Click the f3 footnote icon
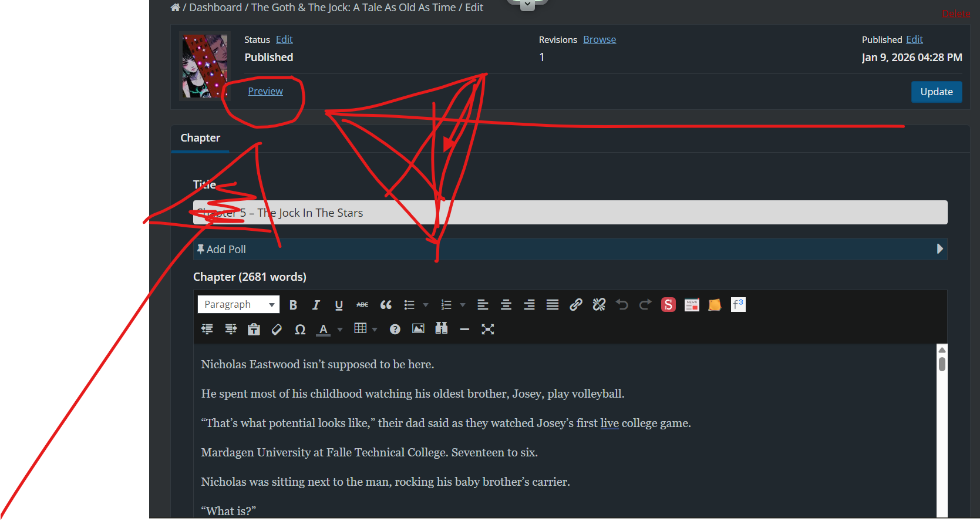Image resolution: width=980 pixels, height=521 pixels. click(x=738, y=305)
